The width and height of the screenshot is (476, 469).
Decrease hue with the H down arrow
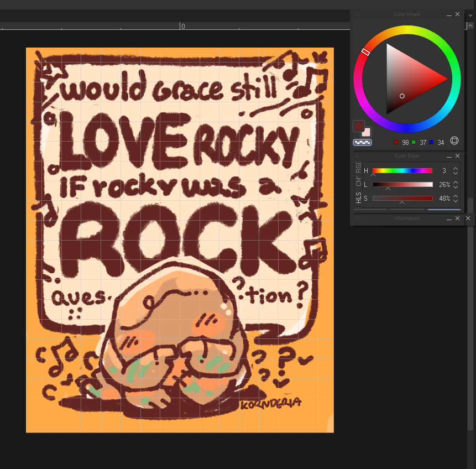[456, 173]
